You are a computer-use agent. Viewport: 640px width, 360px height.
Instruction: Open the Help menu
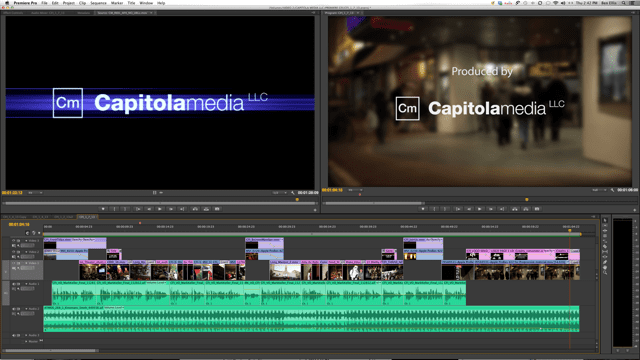click(161, 3)
